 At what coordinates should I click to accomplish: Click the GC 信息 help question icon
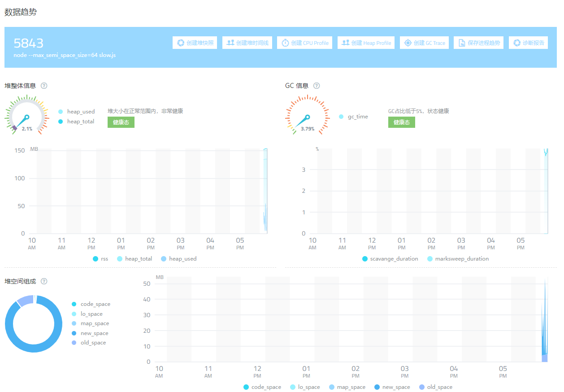[317, 86]
